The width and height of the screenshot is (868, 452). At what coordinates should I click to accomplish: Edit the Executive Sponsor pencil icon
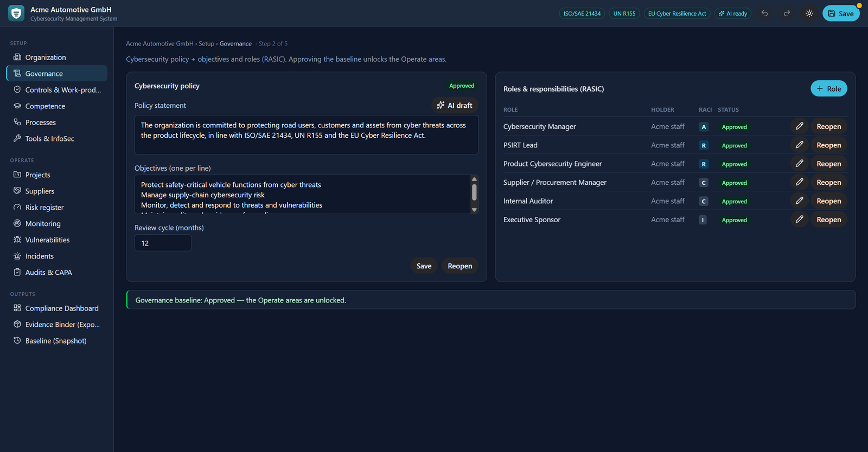(x=799, y=219)
